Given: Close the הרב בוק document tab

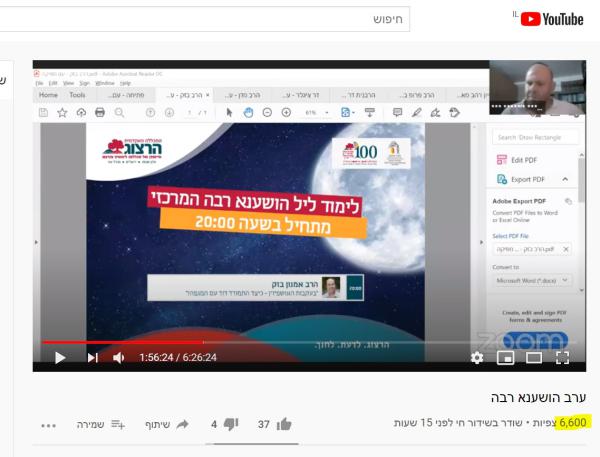Looking at the screenshot, I should [x=208, y=95].
